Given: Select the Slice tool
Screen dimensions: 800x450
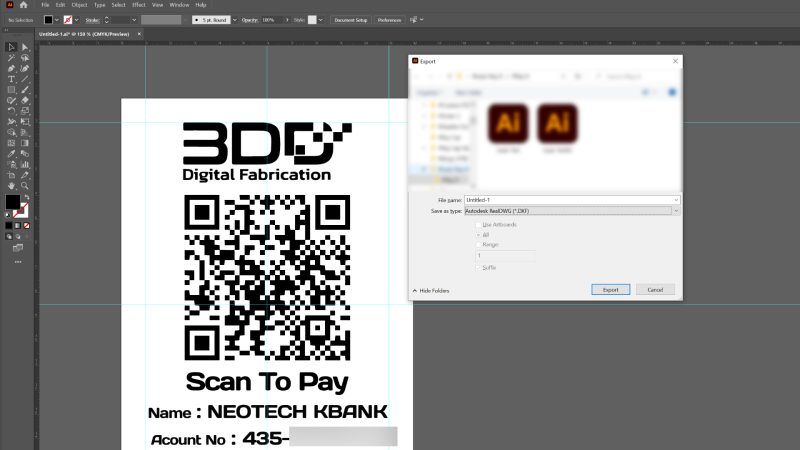Looking at the screenshot, I should 25,175.
